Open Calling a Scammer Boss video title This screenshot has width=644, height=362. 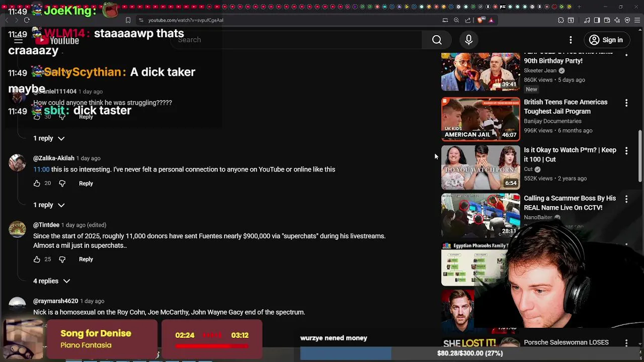pyautogui.click(x=570, y=203)
